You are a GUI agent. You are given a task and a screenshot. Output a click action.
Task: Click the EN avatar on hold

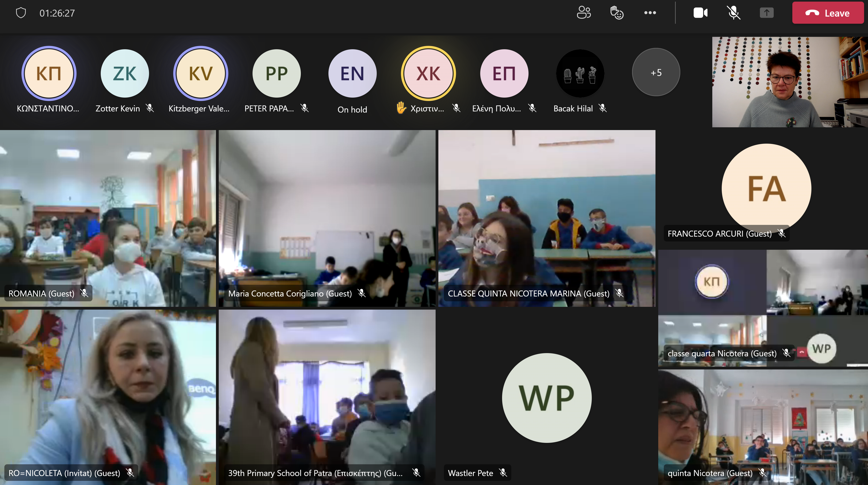point(352,73)
